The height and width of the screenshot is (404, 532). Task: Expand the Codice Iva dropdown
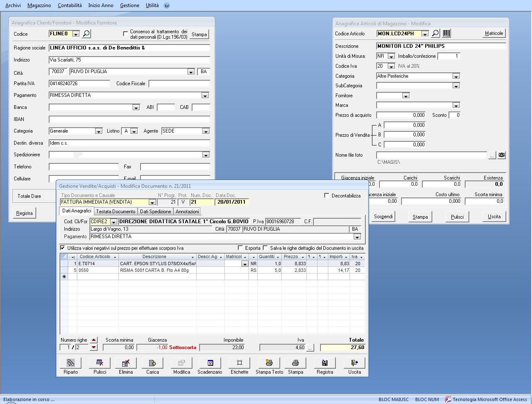click(x=391, y=66)
